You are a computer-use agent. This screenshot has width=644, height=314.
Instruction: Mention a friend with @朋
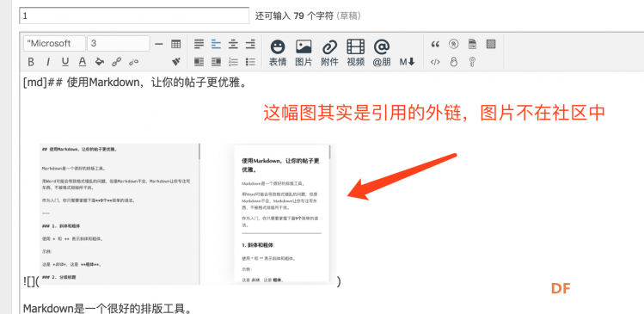[x=382, y=52]
